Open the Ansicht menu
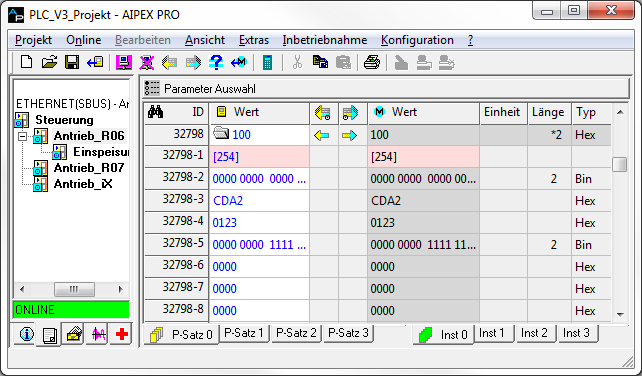642x376 pixels. tap(205, 40)
